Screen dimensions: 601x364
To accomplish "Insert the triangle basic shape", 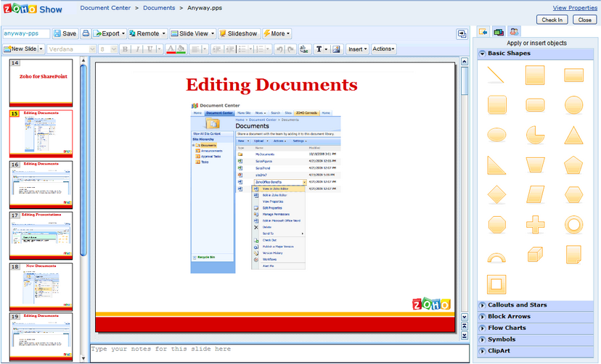I will (573, 135).
